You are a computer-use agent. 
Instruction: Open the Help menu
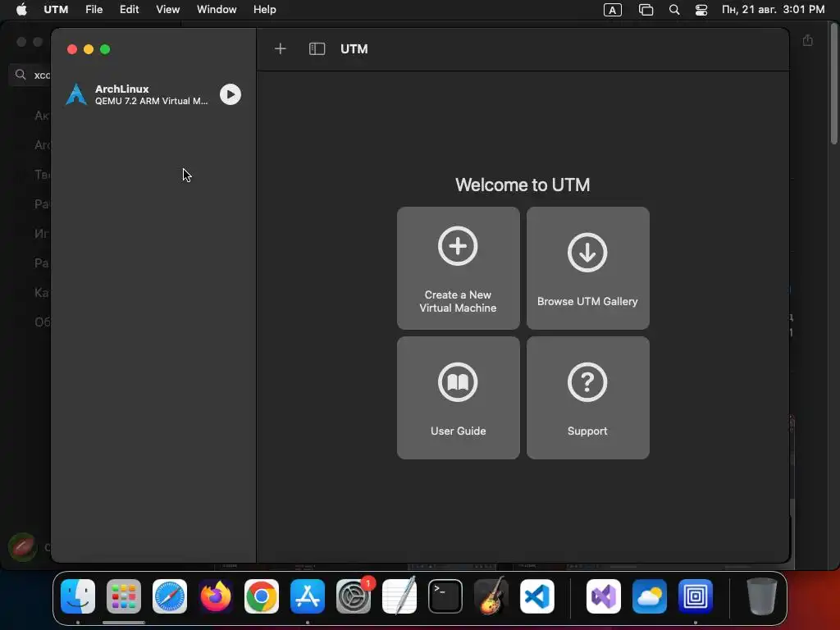point(265,10)
